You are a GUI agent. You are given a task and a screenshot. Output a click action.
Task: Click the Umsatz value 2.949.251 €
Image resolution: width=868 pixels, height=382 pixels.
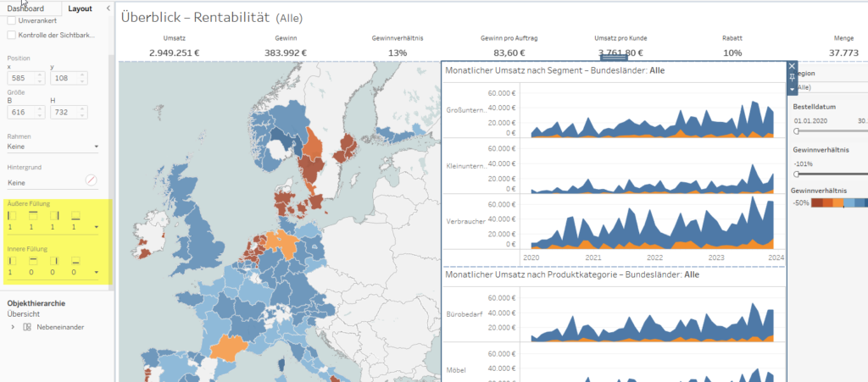[x=175, y=53]
